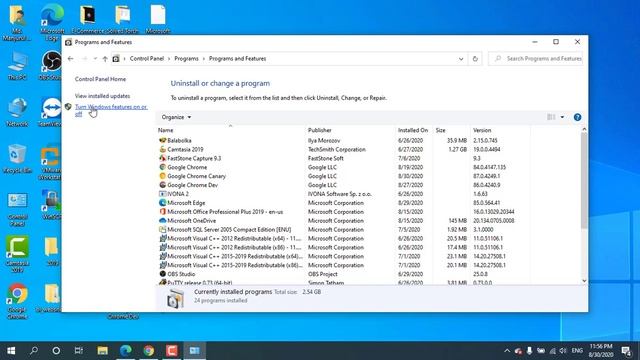
Task: Sort by Size column header
Action: pyautogui.click(x=440, y=130)
